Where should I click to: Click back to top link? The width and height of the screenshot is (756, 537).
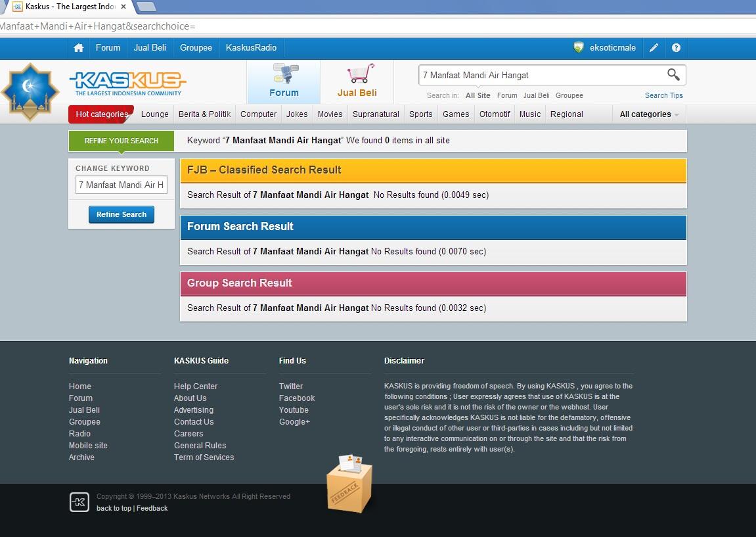click(114, 508)
